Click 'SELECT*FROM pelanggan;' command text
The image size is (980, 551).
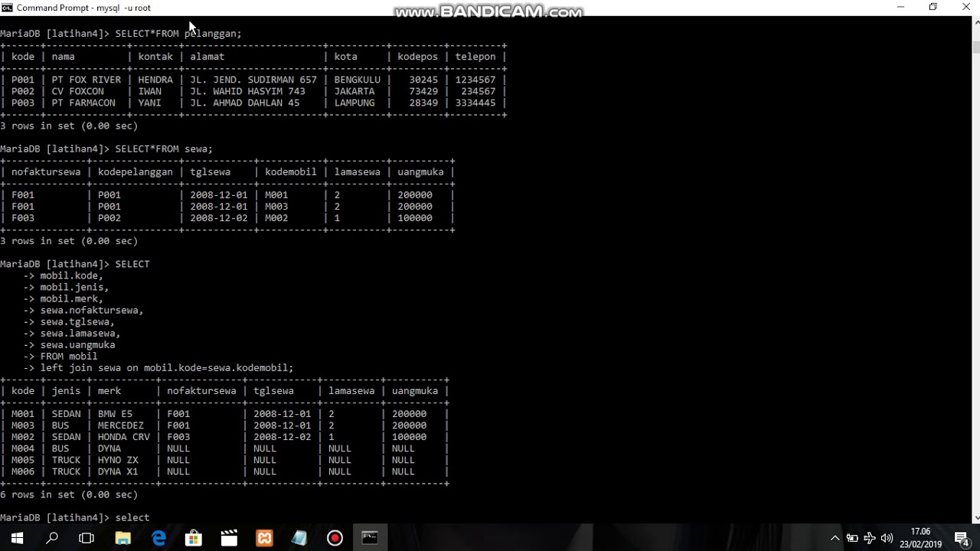point(178,34)
